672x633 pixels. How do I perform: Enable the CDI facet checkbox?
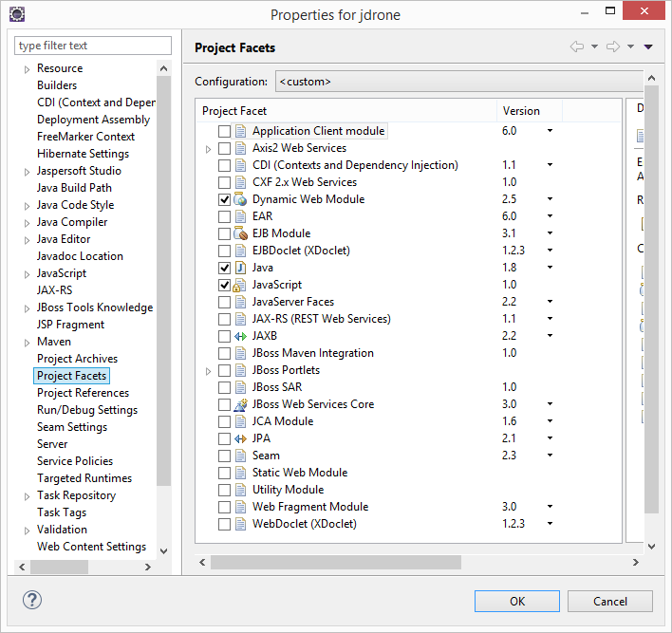click(x=224, y=165)
